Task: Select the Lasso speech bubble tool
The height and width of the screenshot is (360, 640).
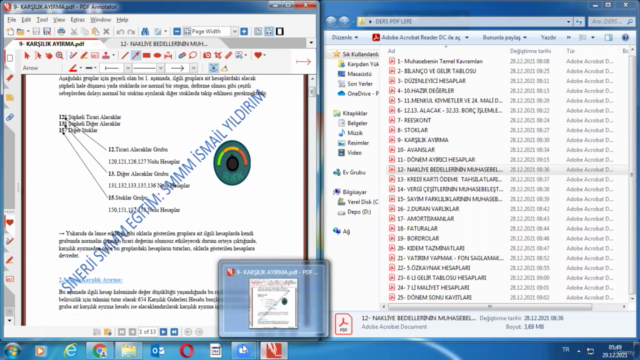Action: 193,55
